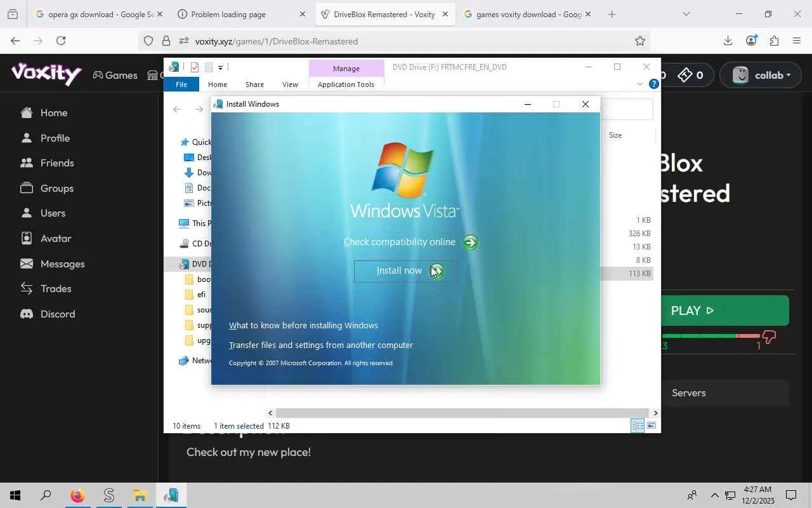Click the Install Windows setup icon in title bar
812x508 pixels.
click(219, 104)
